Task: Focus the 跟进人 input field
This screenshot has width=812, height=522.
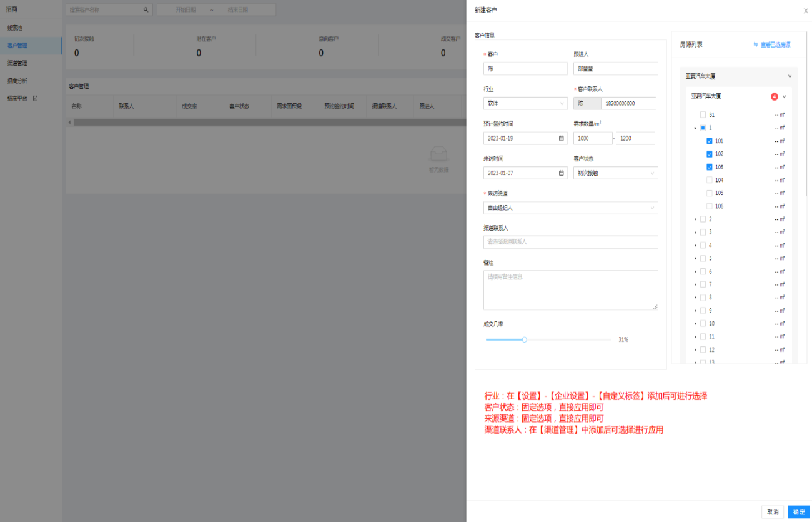Action: click(616, 69)
